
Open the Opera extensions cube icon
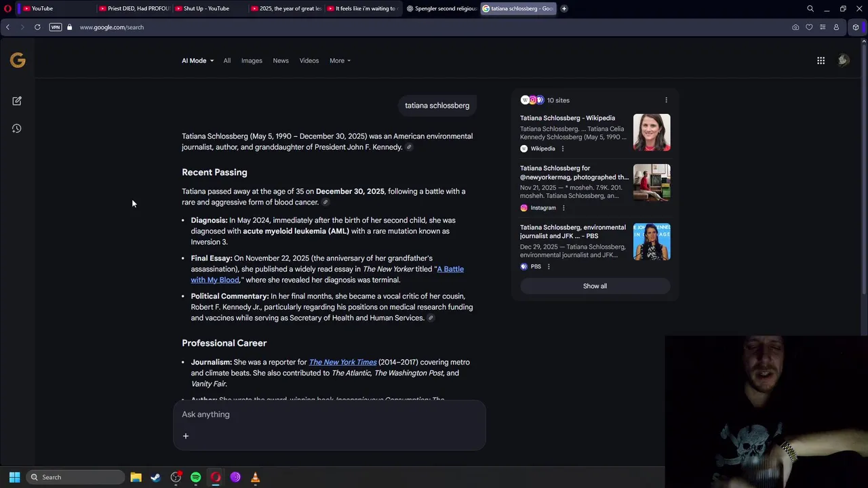tap(856, 27)
